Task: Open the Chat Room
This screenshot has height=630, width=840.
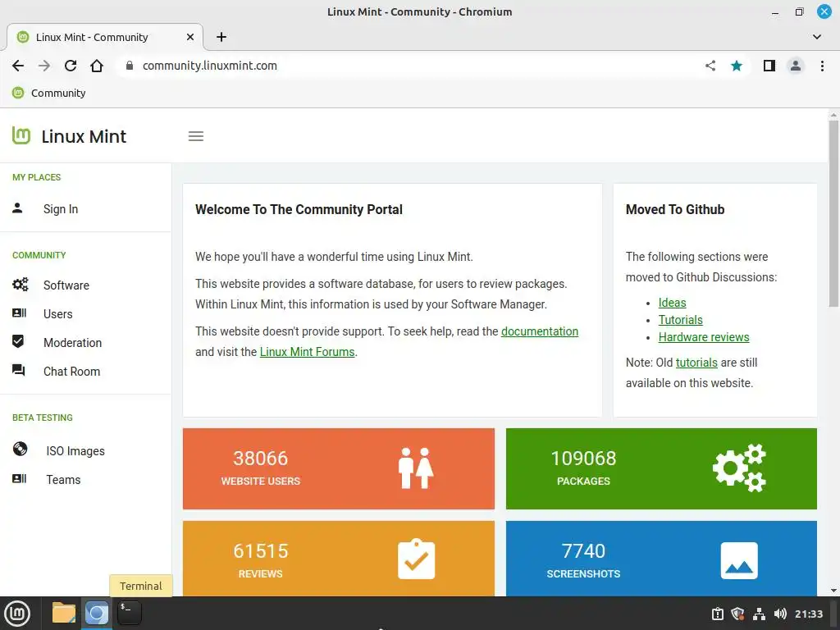Action: [72, 372]
